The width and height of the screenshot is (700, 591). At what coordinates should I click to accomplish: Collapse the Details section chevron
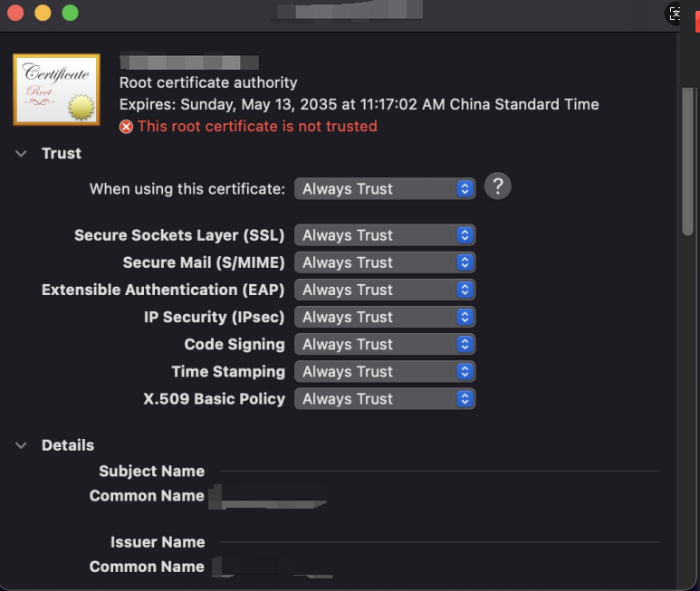point(21,445)
